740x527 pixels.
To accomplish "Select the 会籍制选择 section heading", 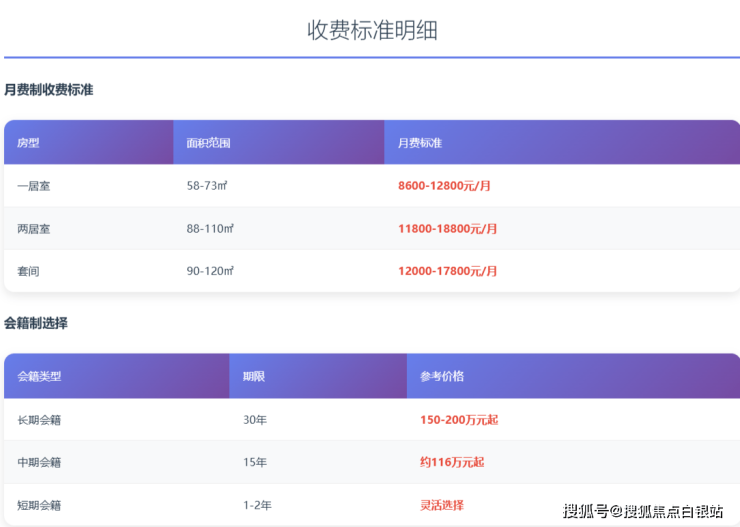I will pyautogui.click(x=36, y=323).
